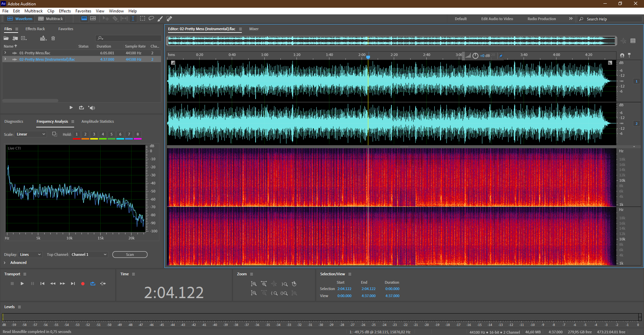
Task: Click the Selection Start value 2:04.122
Action: 344,289
